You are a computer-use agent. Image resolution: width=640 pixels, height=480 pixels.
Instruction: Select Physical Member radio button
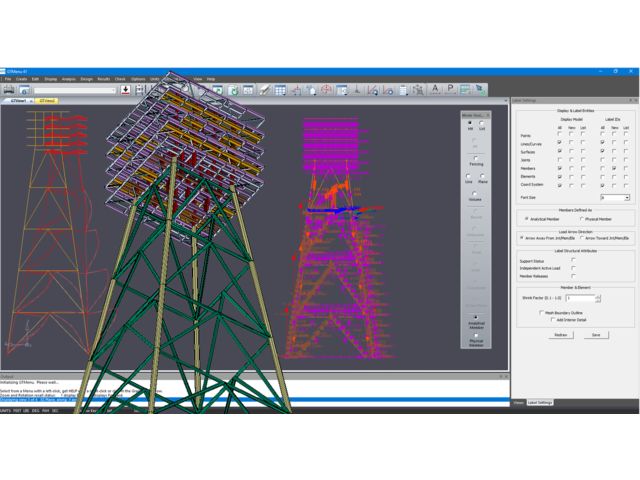[584, 217]
